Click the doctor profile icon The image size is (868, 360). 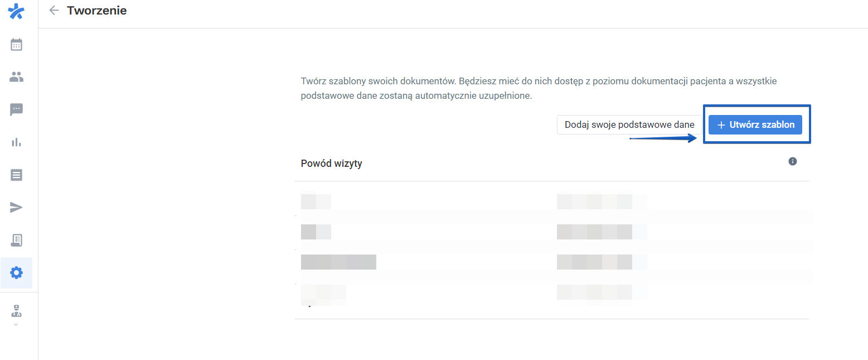click(16, 311)
